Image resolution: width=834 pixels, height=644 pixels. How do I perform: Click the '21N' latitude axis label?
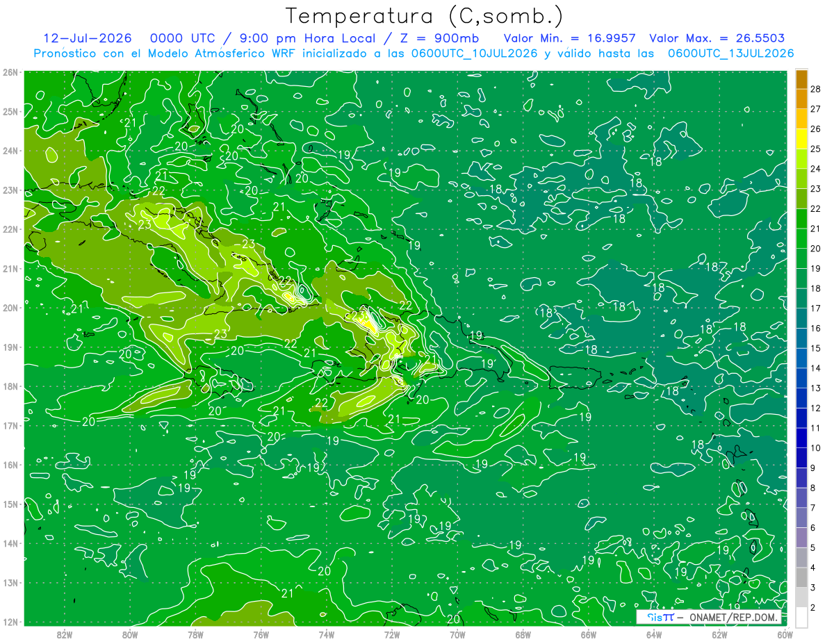[x=10, y=268]
